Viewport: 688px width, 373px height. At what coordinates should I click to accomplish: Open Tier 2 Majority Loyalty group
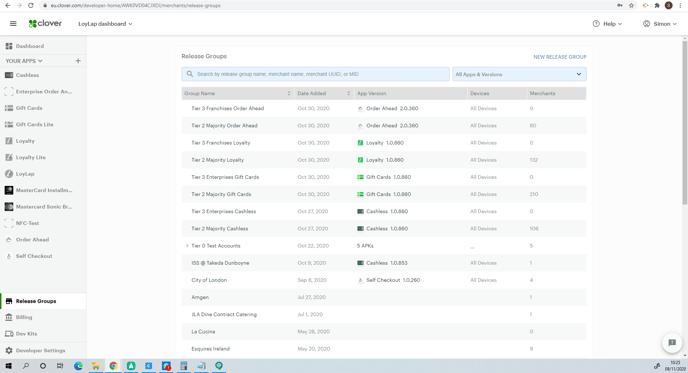[218, 160]
